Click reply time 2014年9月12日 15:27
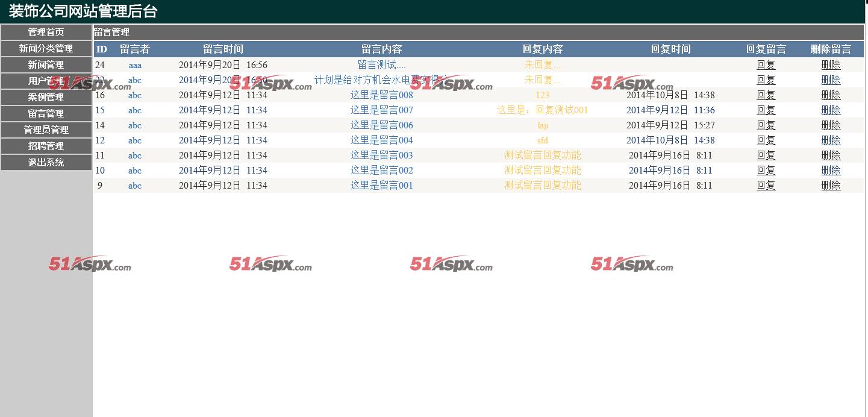This screenshot has width=868, height=417. pos(670,125)
